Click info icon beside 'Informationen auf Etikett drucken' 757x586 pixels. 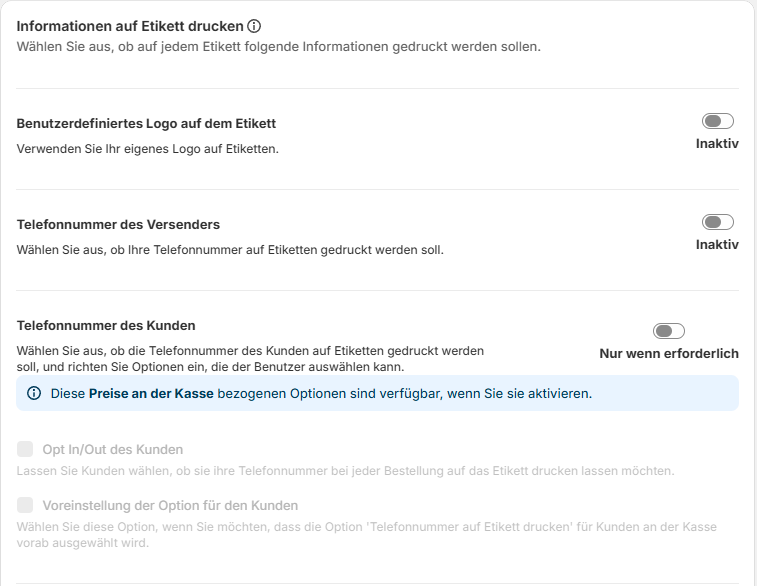click(x=254, y=26)
